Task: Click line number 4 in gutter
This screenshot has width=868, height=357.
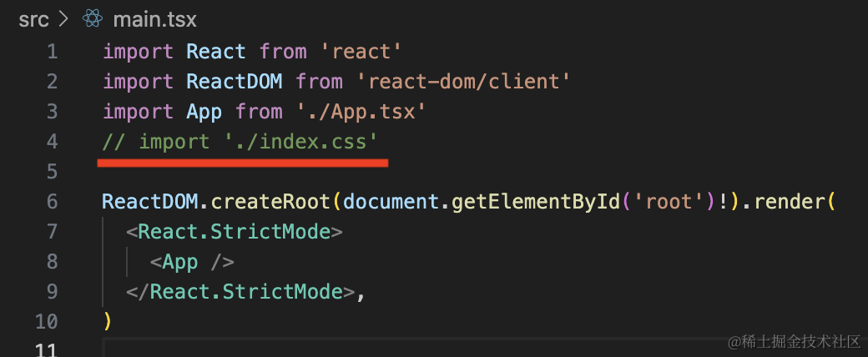Action: point(52,142)
